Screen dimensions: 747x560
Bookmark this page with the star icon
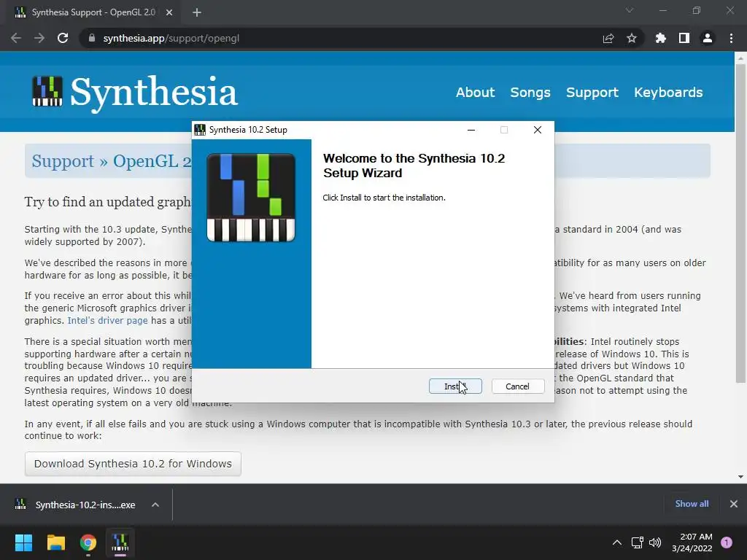632,38
